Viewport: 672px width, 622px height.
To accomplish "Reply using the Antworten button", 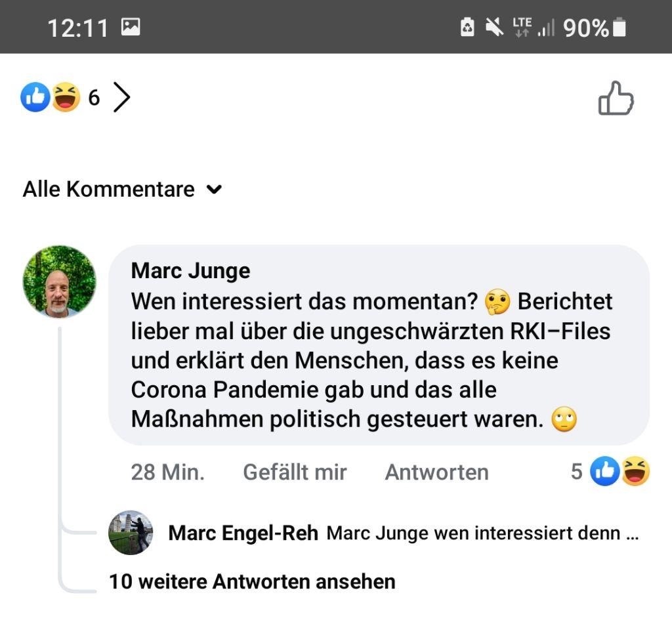I will (436, 472).
